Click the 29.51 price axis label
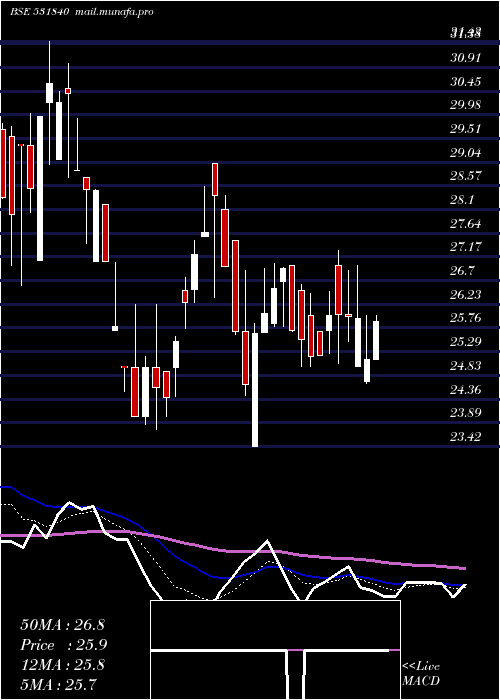 [466, 129]
